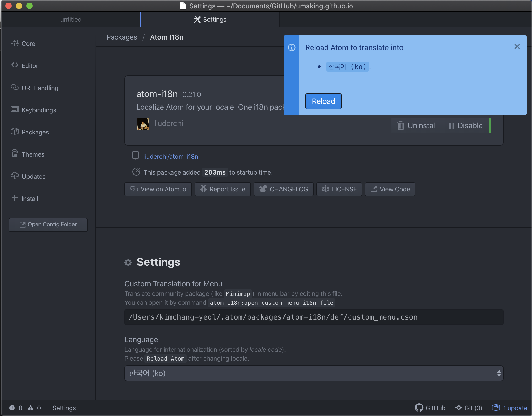
Task: Disable the atom-i18n package
Action: [x=466, y=126]
